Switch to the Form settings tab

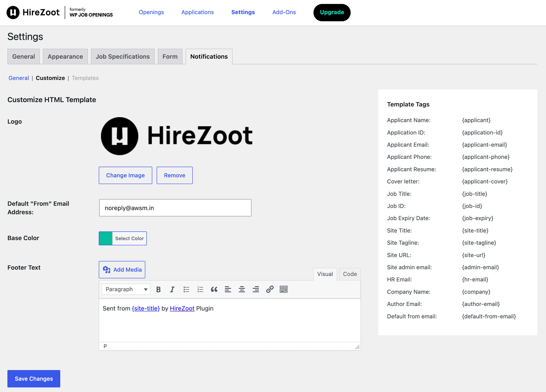(170, 57)
